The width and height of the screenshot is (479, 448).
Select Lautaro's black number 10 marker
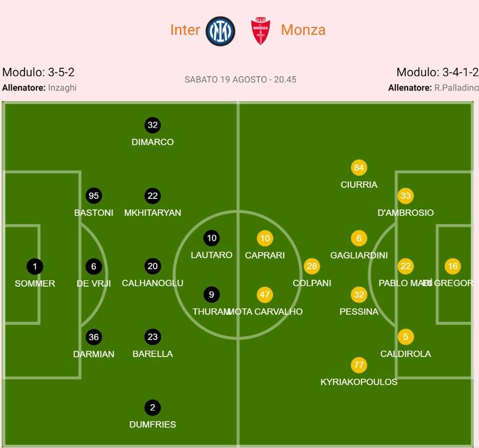click(212, 238)
